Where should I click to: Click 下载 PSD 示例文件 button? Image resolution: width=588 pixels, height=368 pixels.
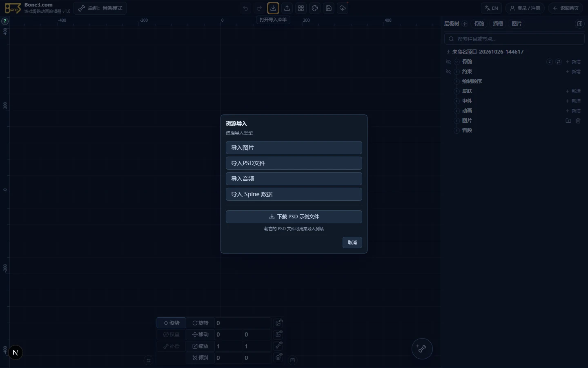click(294, 217)
